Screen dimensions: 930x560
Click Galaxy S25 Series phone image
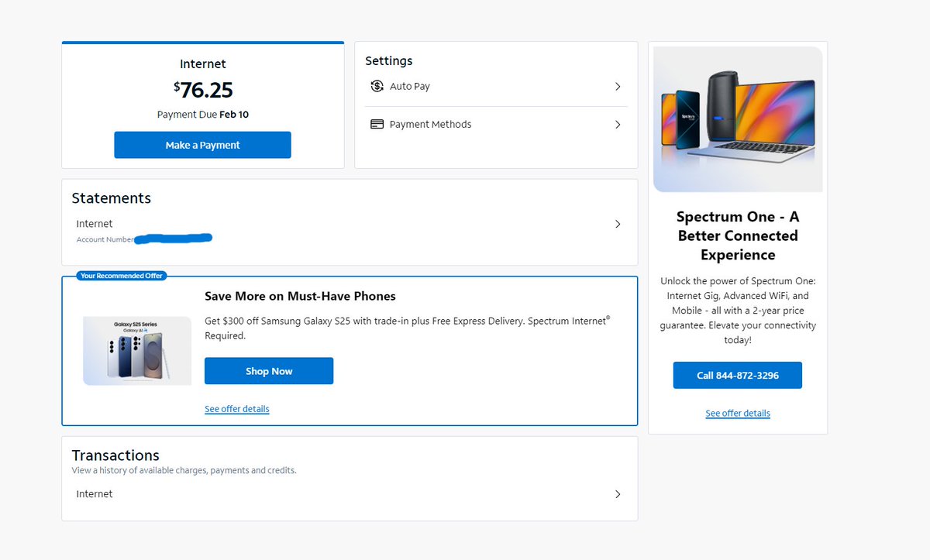137,351
